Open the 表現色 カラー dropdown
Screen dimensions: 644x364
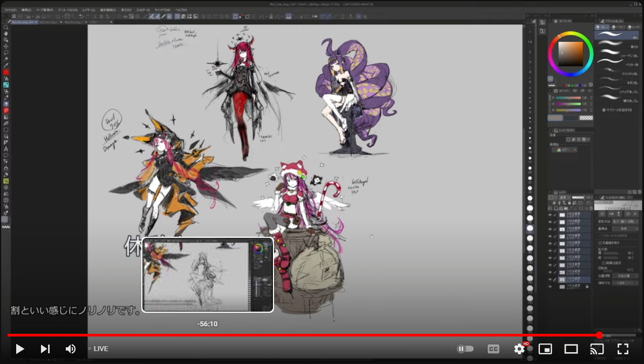pos(565,150)
